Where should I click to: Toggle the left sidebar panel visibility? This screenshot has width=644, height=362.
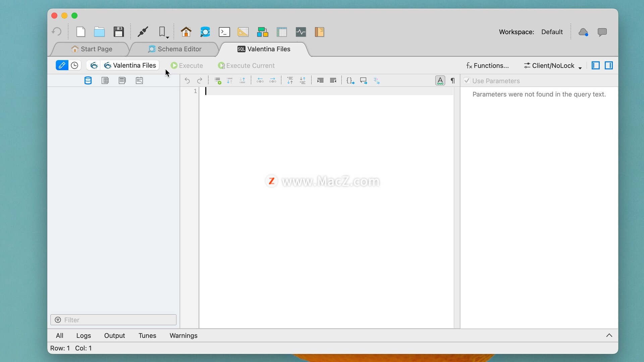tap(596, 65)
